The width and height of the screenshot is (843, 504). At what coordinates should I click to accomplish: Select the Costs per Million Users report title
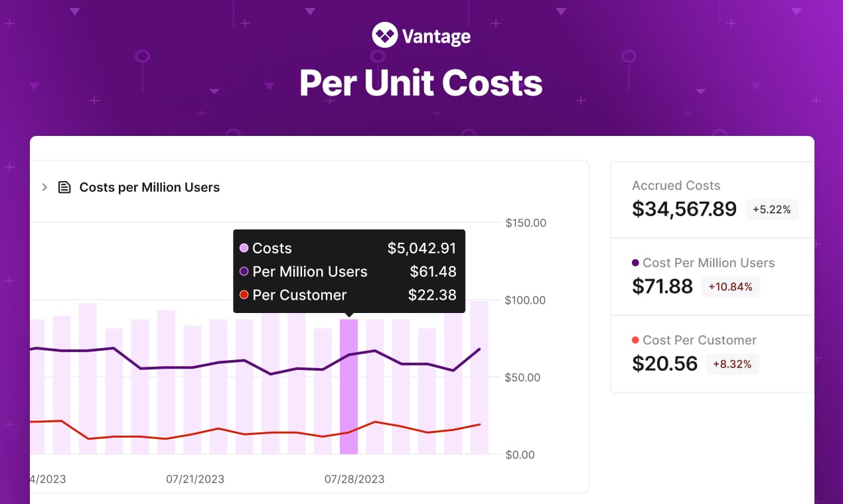click(x=149, y=187)
